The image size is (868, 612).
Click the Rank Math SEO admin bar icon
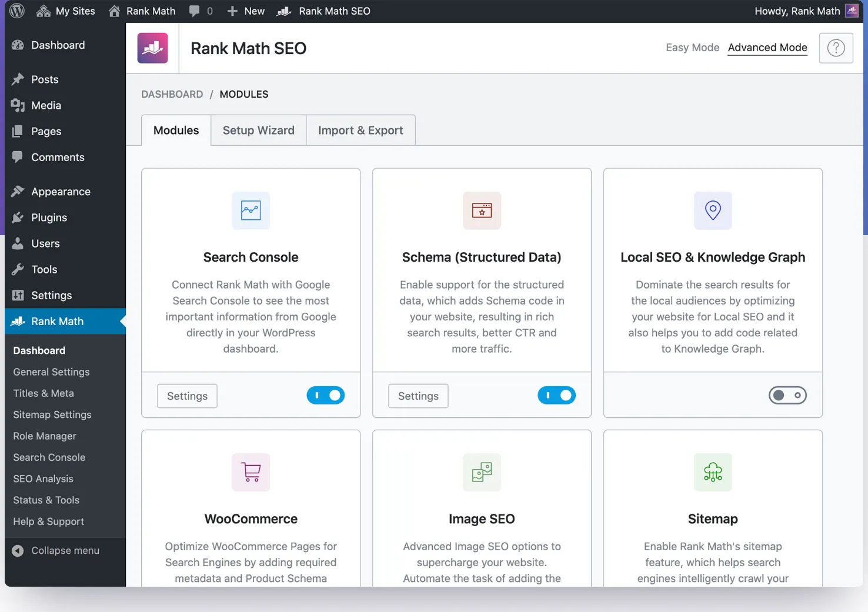click(284, 11)
